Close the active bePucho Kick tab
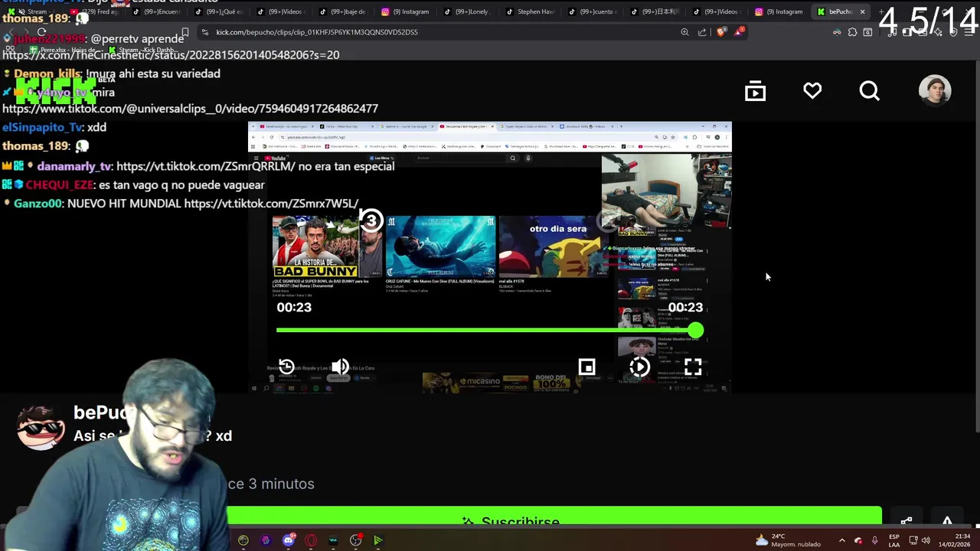Image resolution: width=980 pixels, height=551 pixels. point(862,11)
